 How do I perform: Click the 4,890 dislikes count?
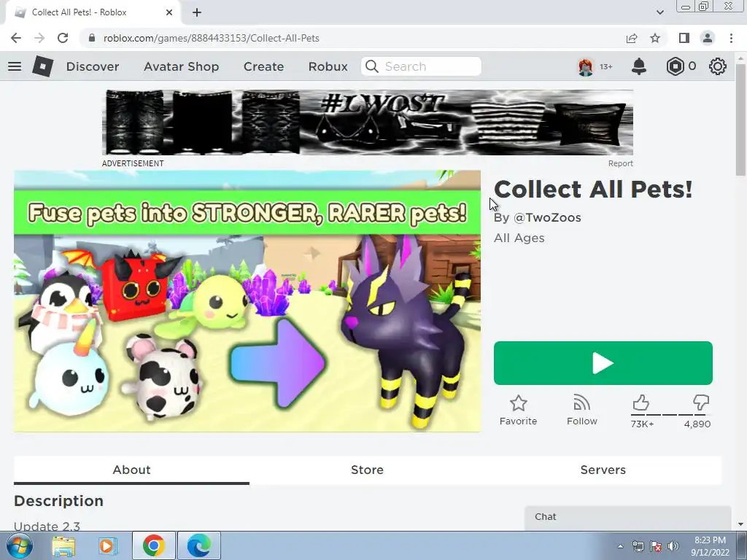(x=697, y=424)
